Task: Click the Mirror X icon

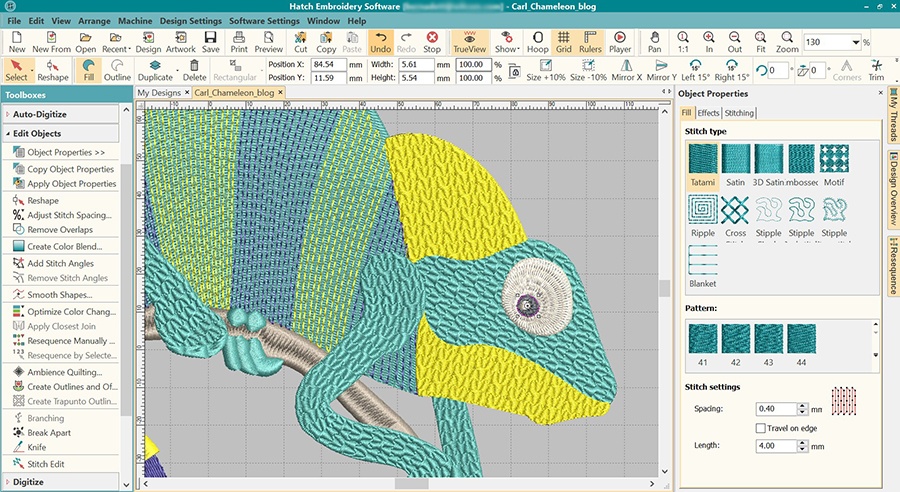Action: [626, 70]
